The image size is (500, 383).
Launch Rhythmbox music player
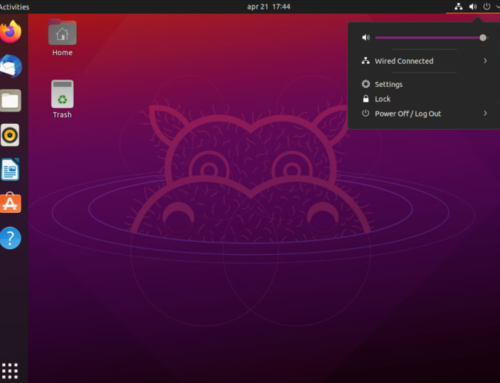tap(10, 135)
